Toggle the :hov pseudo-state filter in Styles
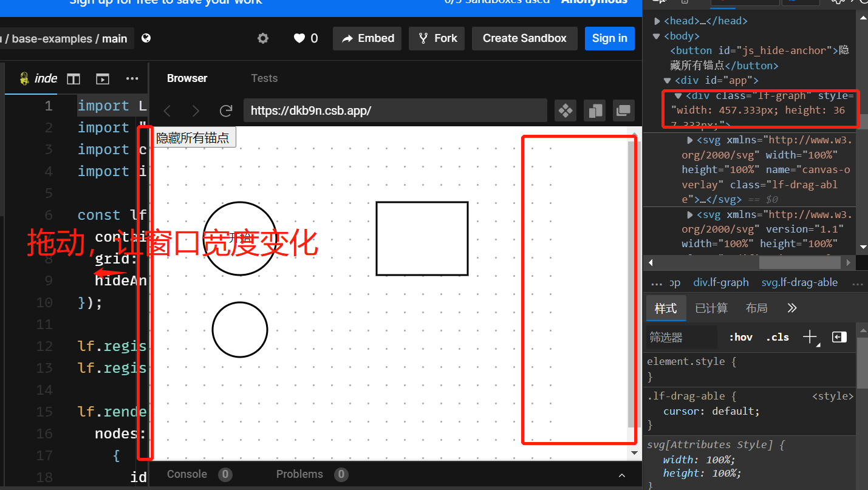The height and width of the screenshot is (490, 868). [740, 336]
